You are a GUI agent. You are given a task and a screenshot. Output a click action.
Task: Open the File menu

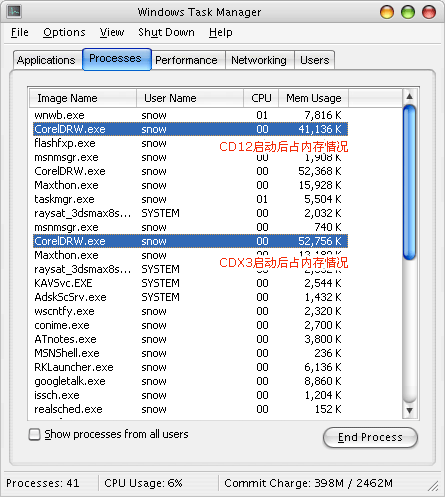point(20,32)
